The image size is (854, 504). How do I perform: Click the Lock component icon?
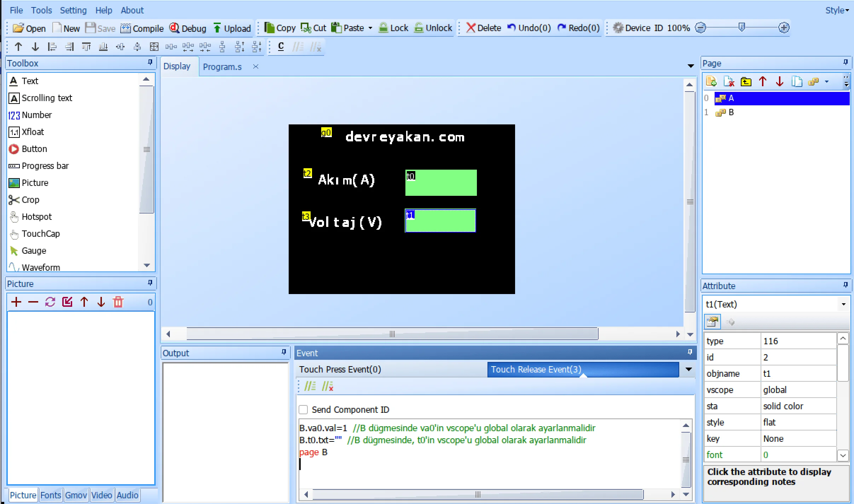383,28
